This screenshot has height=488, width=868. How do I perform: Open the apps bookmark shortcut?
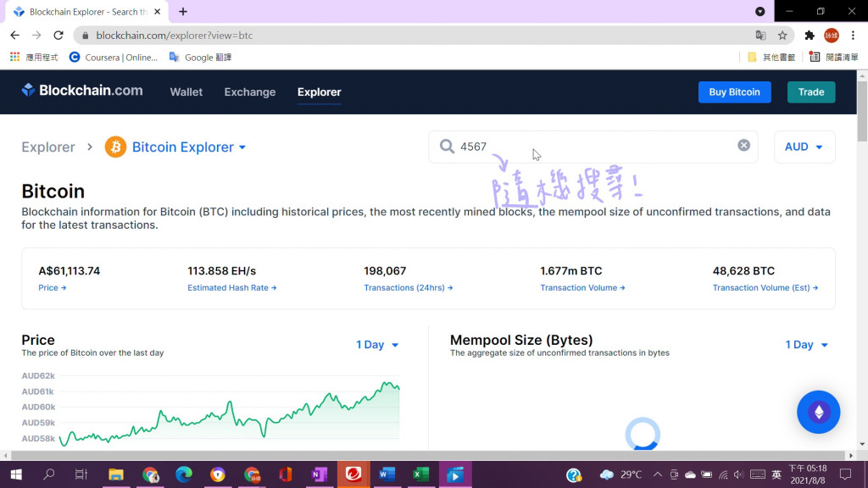(34, 57)
